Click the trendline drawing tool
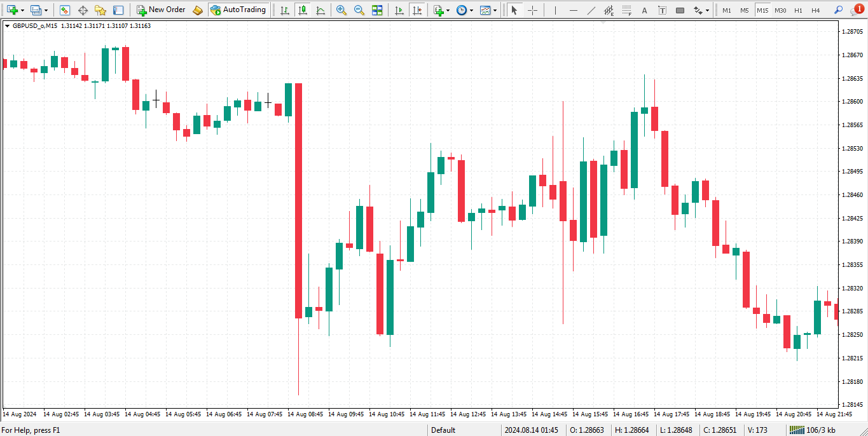The width and height of the screenshot is (868, 436). 591,10
